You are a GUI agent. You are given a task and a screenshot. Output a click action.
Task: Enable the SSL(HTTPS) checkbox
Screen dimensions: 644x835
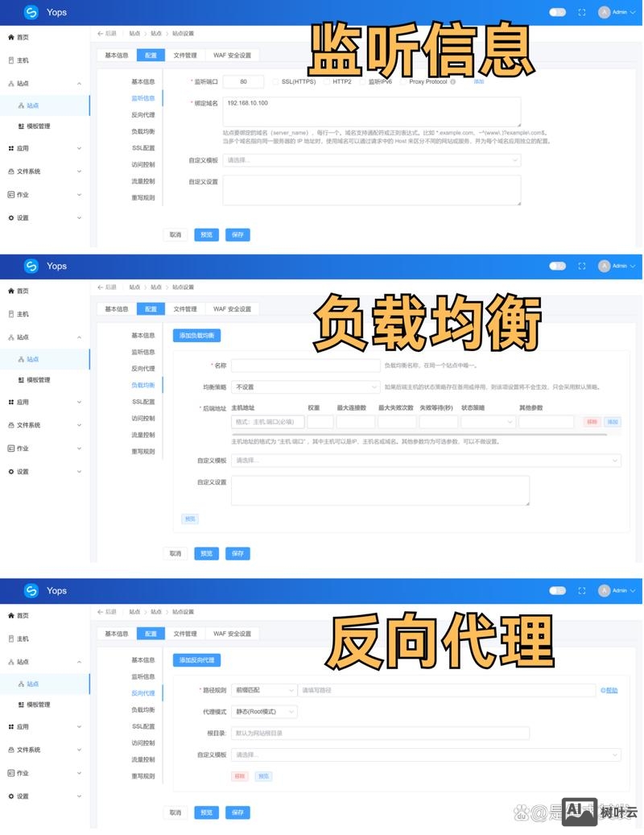[276, 81]
